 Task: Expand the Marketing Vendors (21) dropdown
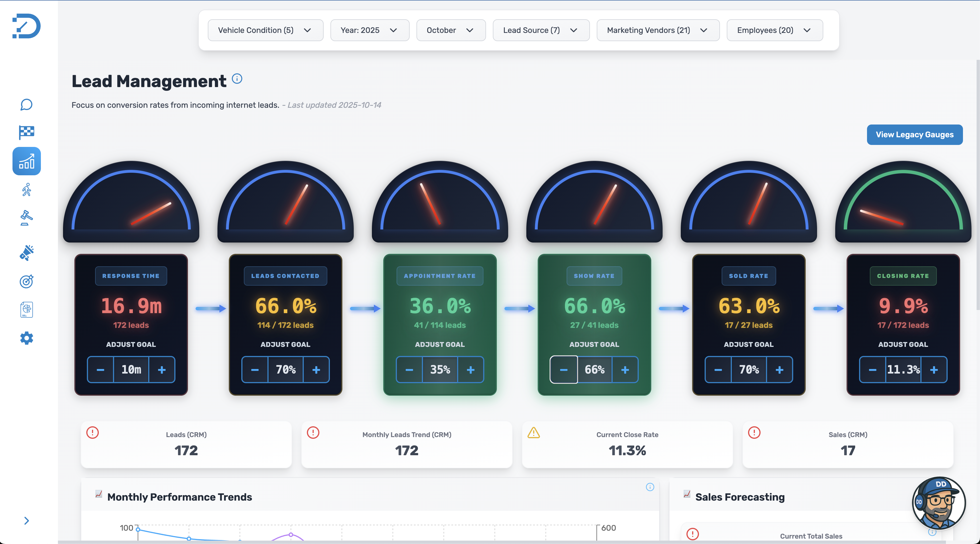pyautogui.click(x=657, y=30)
